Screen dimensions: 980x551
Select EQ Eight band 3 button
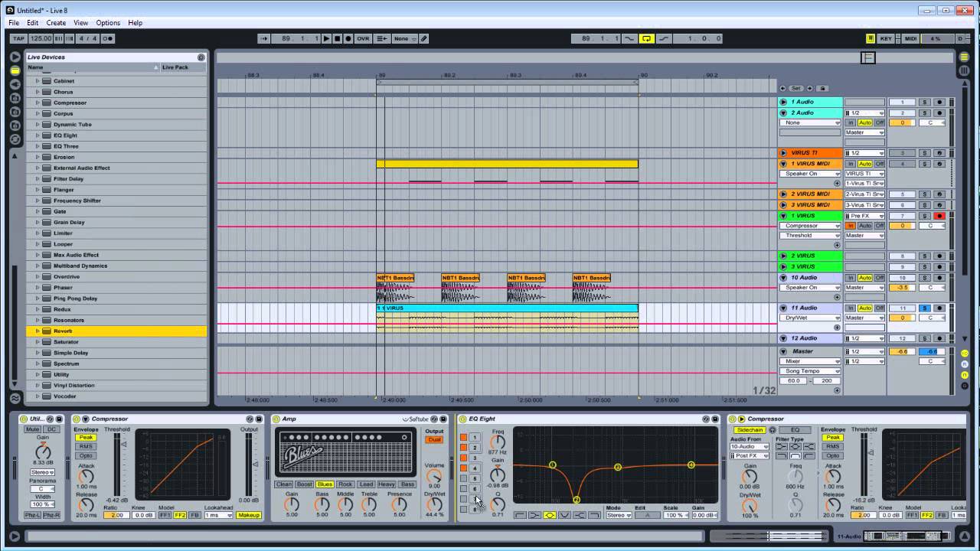[475, 458]
